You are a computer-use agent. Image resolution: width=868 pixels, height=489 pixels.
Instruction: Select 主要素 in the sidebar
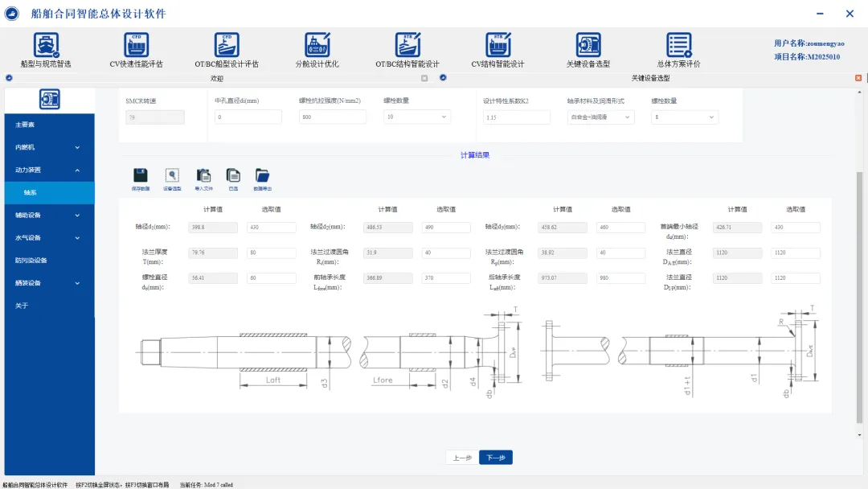49,125
